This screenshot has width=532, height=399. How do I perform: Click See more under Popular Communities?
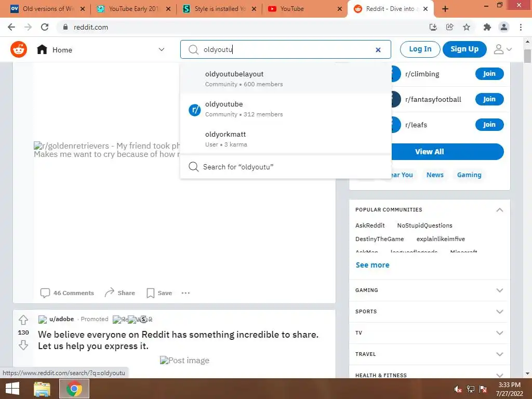pos(373,265)
